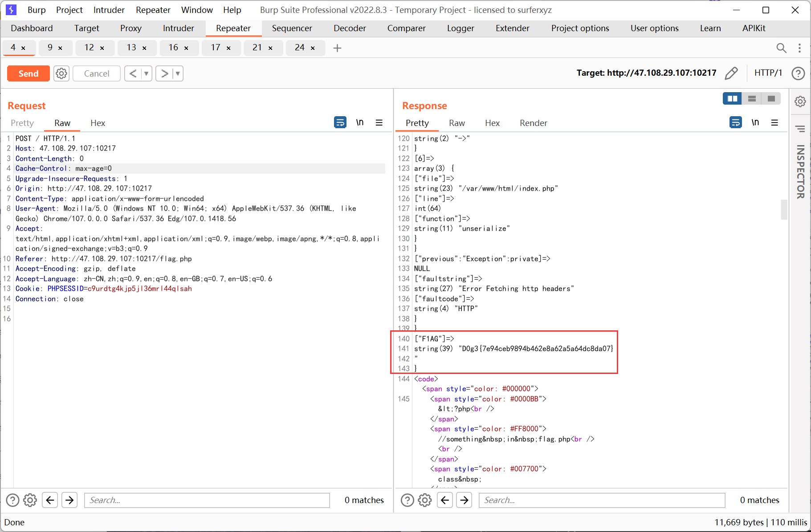Switch to side-by-side layout view
The width and height of the screenshot is (811, 532).
pos(732,98)
